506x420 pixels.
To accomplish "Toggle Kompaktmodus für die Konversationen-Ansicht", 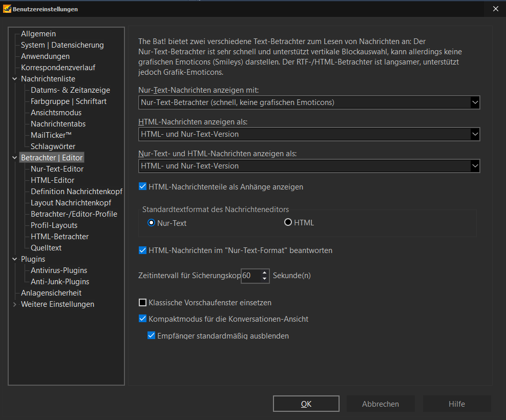I will (143, 319).
